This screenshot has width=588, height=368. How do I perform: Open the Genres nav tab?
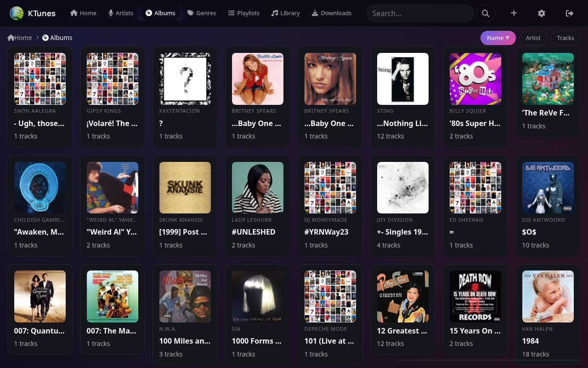(x=202, y=13)
